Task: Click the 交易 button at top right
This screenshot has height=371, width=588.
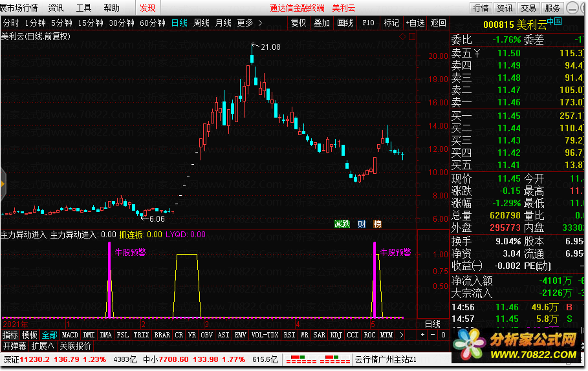Action: (x=528, y=8)
